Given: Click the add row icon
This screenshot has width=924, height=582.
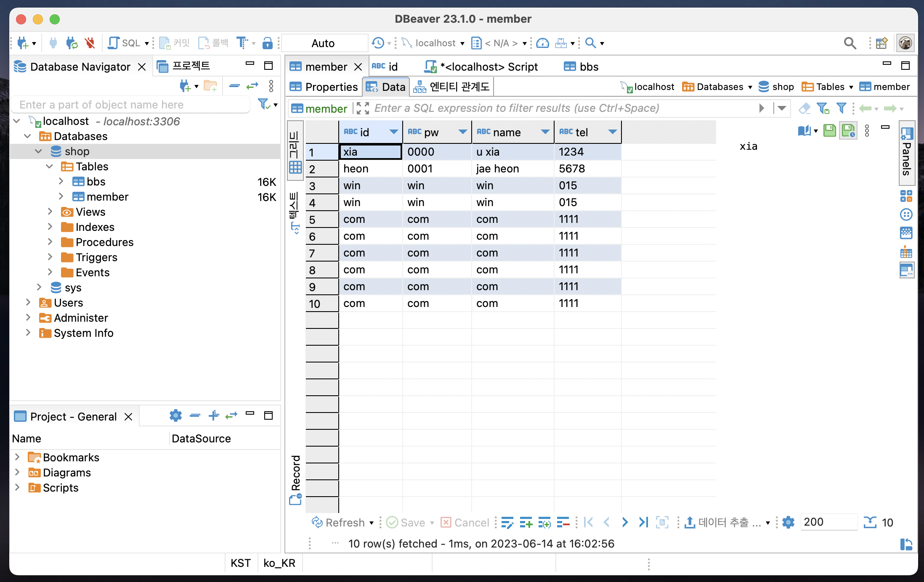Looking at the screenshot, I should (x=526, y=522).
